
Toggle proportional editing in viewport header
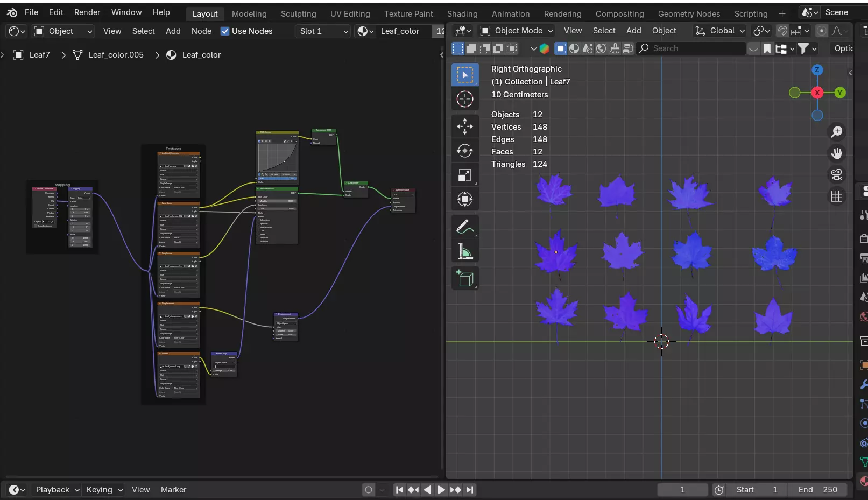point(821,31)
